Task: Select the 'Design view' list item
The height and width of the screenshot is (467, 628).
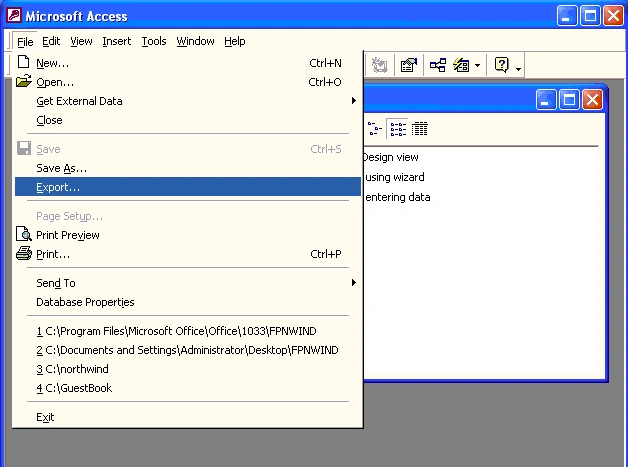Action: 391,157
